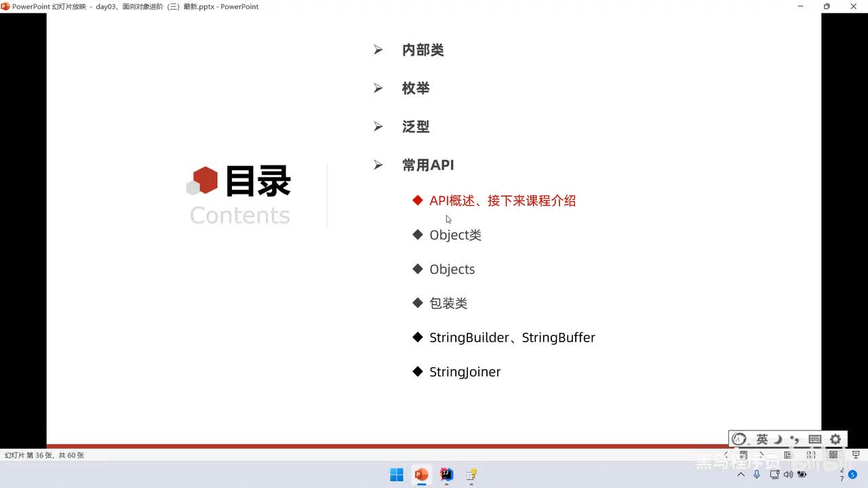Click the Objects item
The image size is (868, 488).
pos(452,269)
